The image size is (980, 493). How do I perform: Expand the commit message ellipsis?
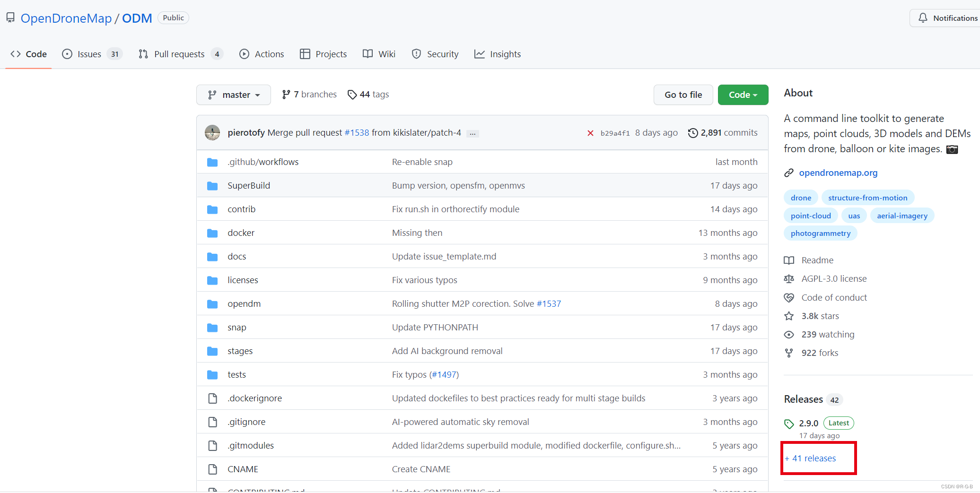pyautogui.click(x=472, y=134)
